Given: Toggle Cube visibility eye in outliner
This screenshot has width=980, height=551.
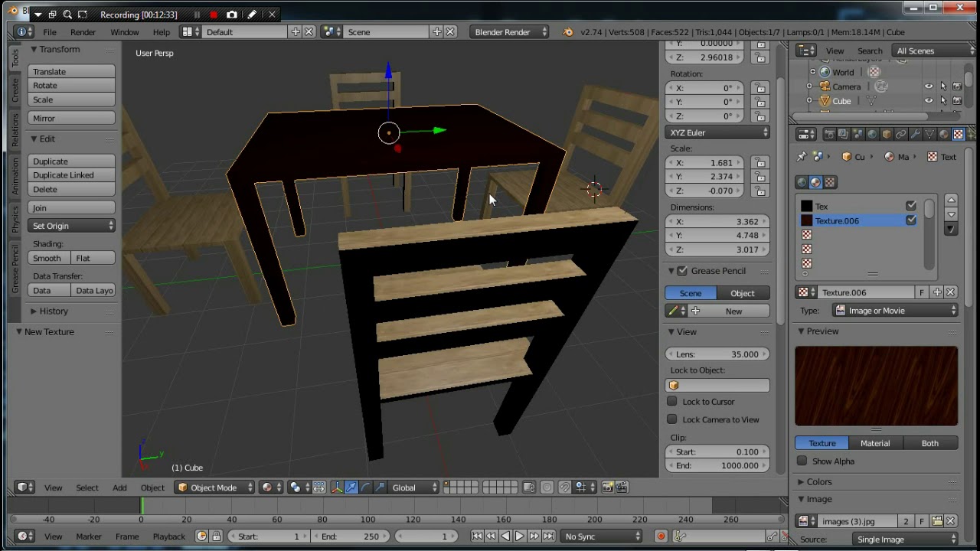Looking at the screenshot, I should (929, 101).
